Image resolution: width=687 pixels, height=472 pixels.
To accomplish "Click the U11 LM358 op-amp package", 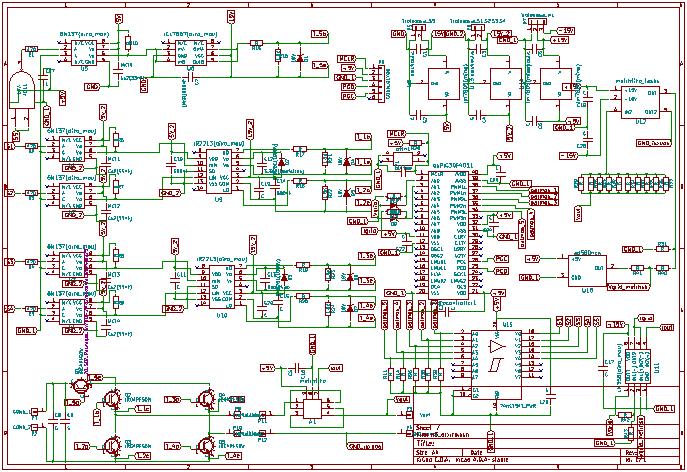I will coord(637,366).
